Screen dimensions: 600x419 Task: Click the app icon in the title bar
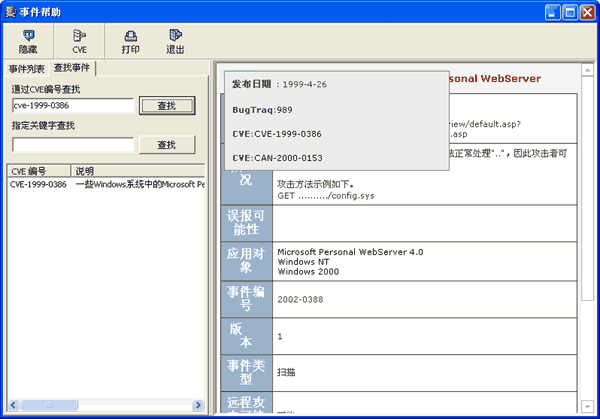coord(10,11)
